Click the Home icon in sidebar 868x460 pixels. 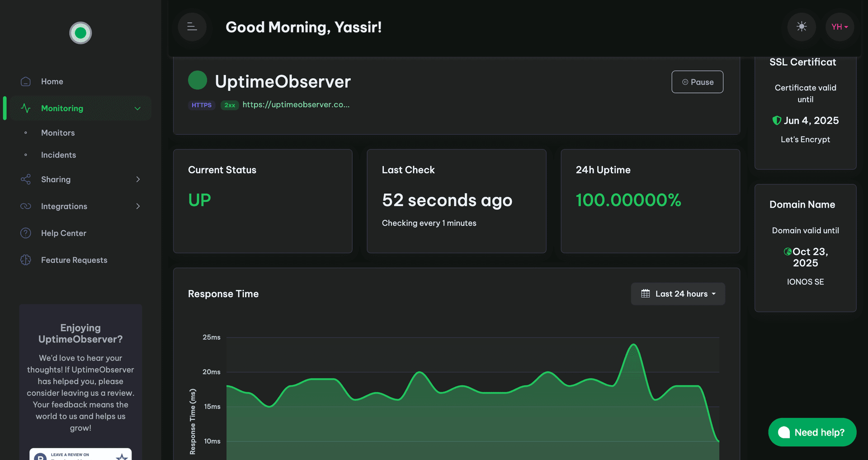click(26, 81)
